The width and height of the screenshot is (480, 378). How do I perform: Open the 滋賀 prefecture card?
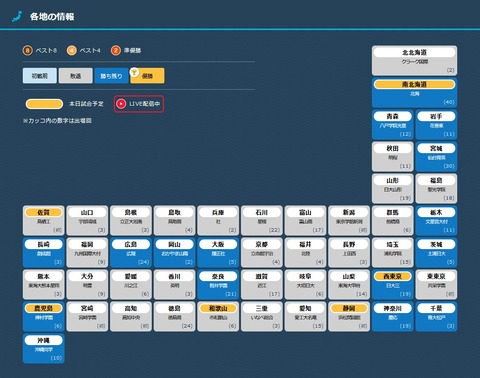click(262, 285)
